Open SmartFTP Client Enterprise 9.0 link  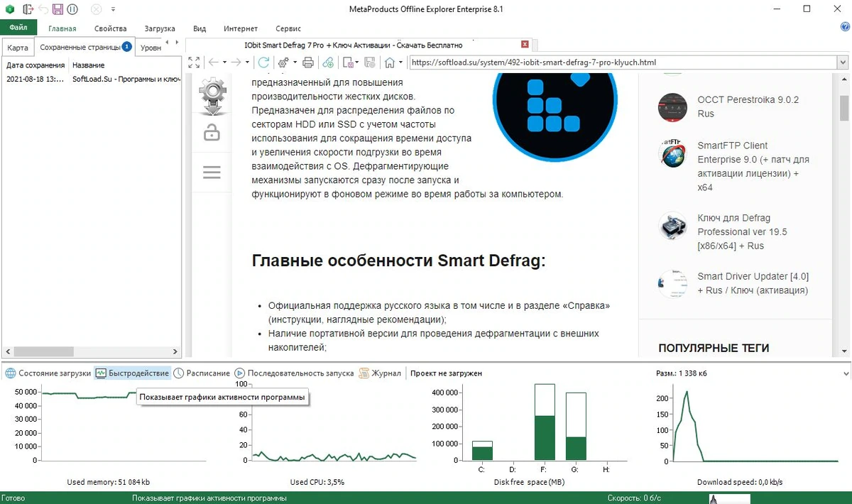753,166
